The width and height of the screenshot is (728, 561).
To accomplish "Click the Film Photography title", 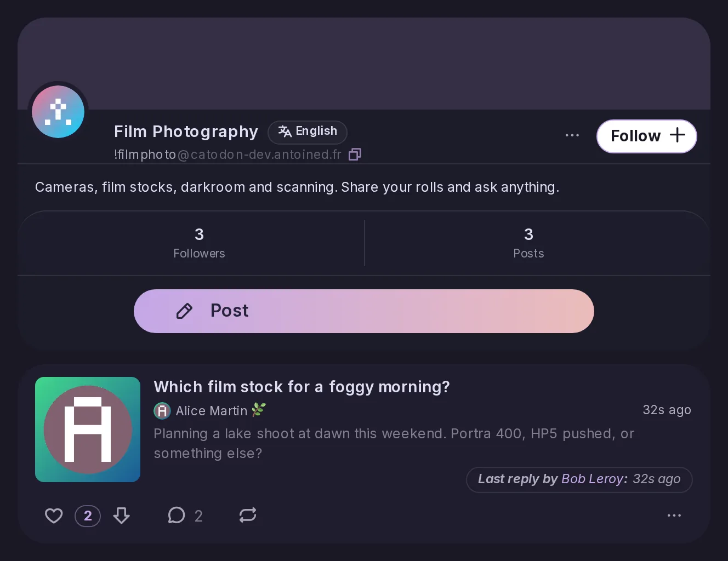I will 186,131.
